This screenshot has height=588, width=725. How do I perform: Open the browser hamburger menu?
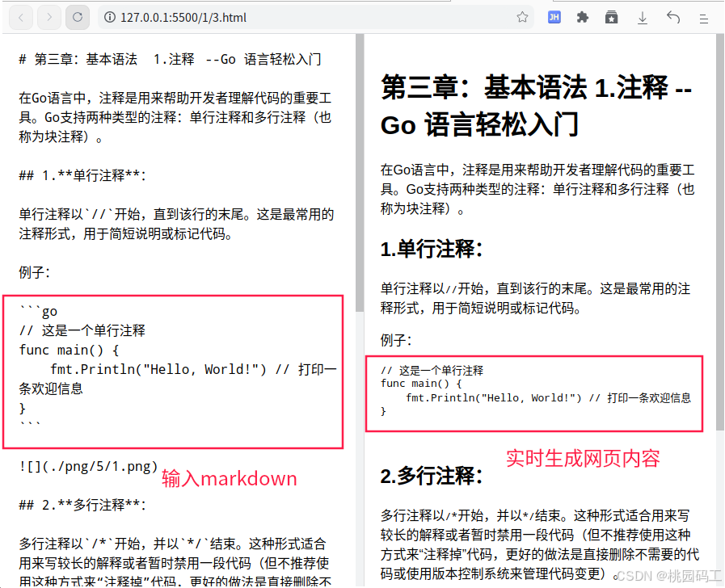coord(704,19)
